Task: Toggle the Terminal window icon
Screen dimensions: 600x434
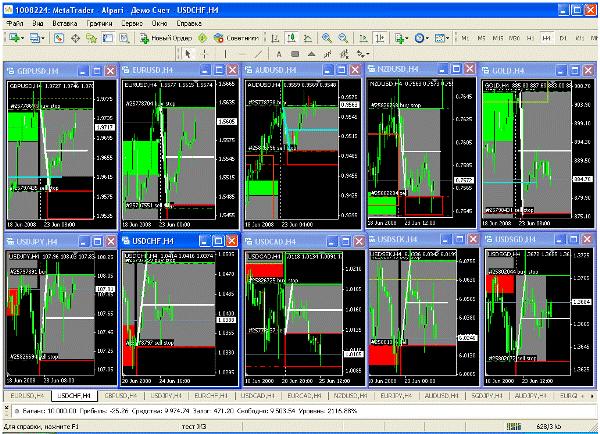Action: [x=108, y=38]
